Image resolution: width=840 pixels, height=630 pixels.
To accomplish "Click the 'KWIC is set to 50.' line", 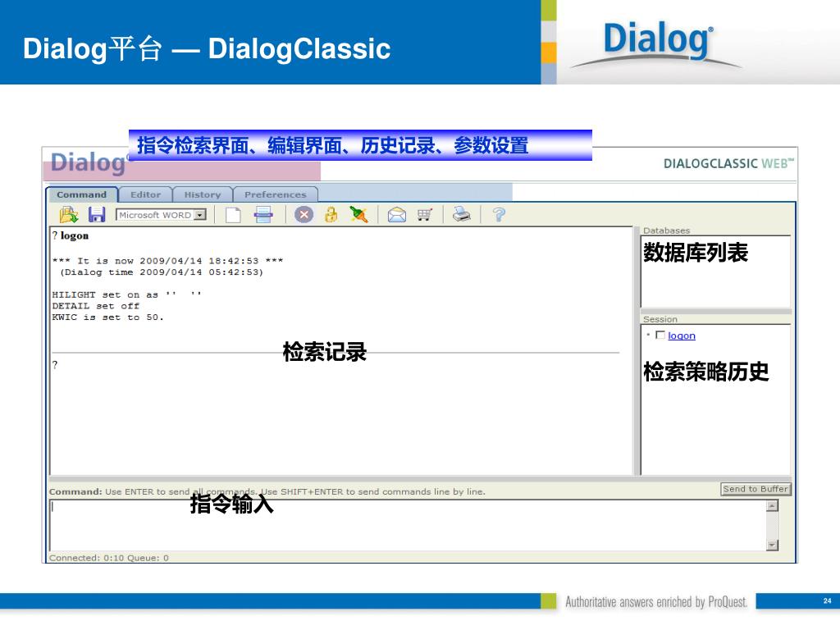I will point(107,317).
